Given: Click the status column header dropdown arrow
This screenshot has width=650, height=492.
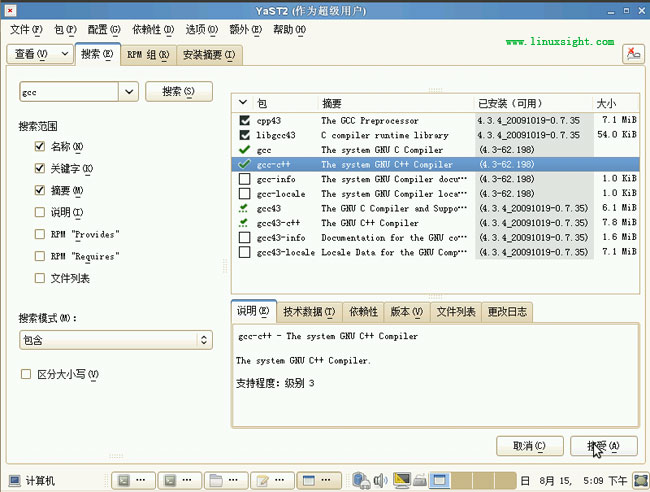Looking at the screenshot, I should click(x=243, y=102).
